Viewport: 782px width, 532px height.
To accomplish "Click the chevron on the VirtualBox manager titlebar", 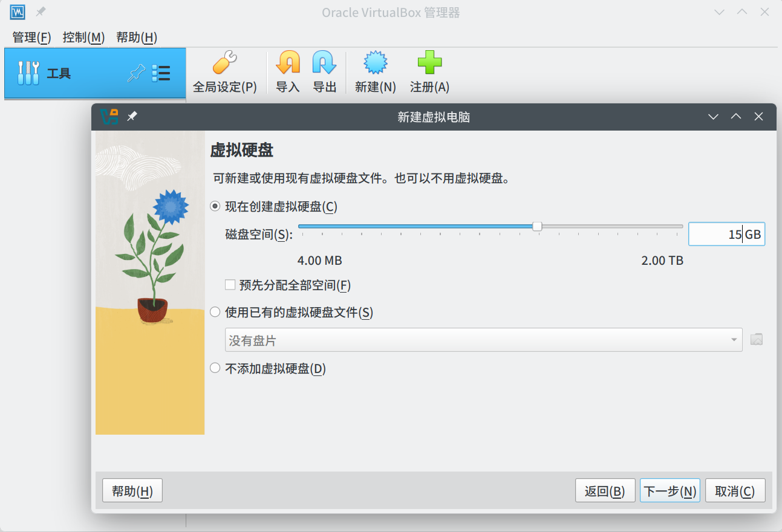I will click(719, 12).
